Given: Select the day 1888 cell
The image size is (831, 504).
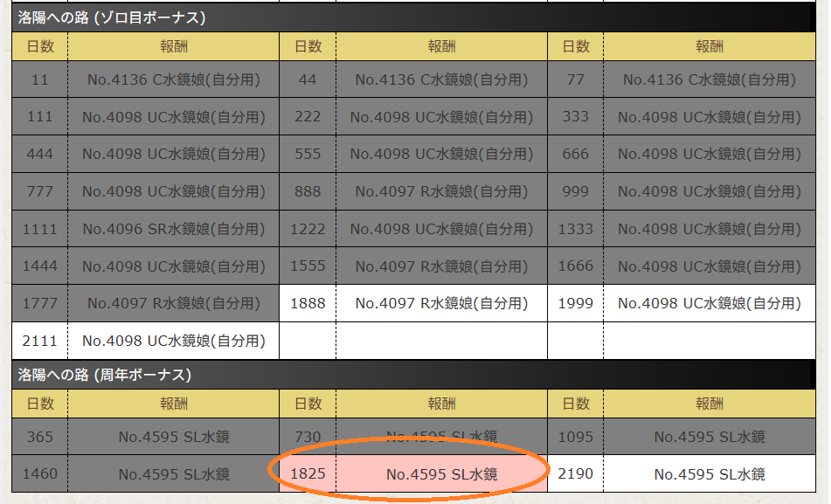Looking at the screenshot, I should pos(308,304).
